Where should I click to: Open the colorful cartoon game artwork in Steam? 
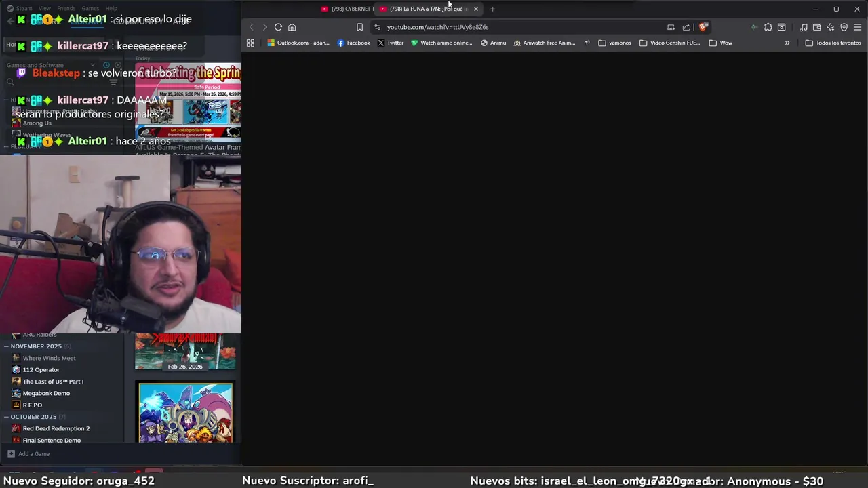coord(185,412)
